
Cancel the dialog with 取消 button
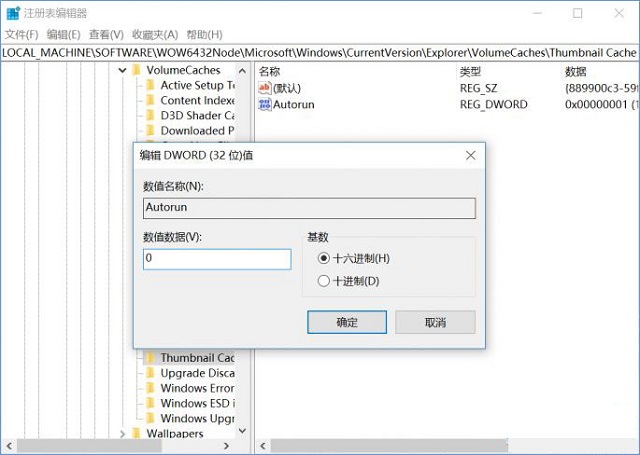[x=435, y=322]
